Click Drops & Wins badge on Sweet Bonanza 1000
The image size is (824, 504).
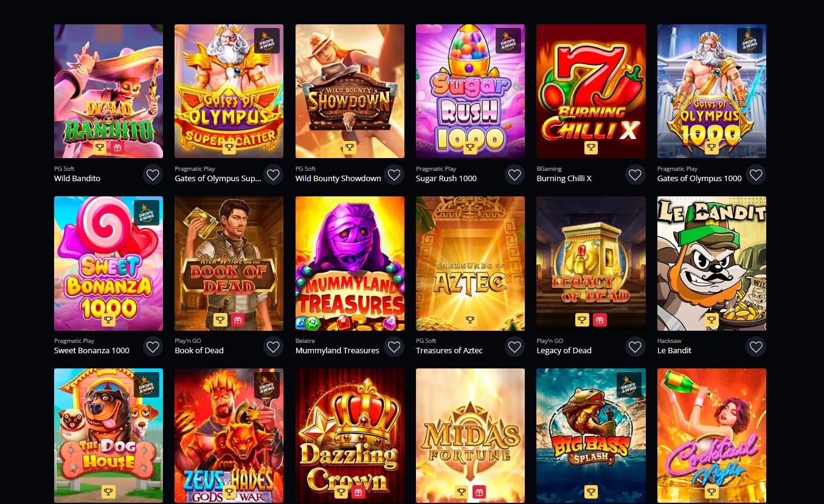(147, 213)
